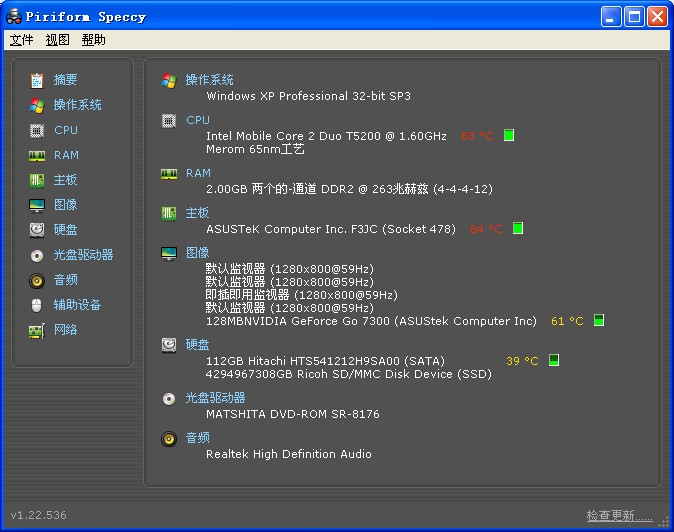Click the 硬盘 drive icon in summary panel

[x=169, y=345]
